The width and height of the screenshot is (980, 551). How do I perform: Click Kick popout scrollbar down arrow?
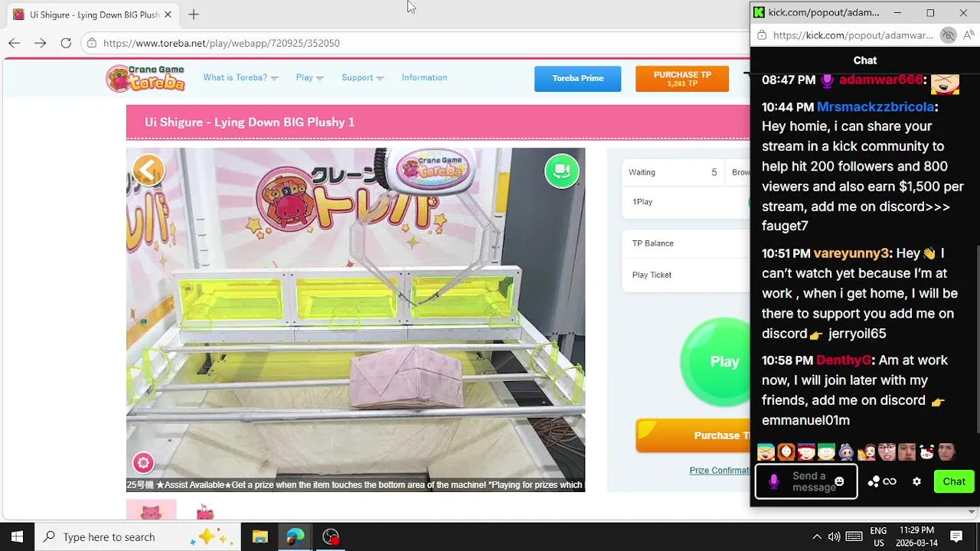(972, 511)
